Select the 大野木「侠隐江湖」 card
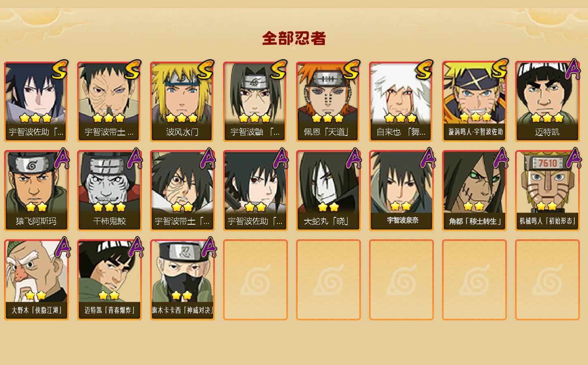Viewport: 588px width, 365px height. tap(36, 280)
